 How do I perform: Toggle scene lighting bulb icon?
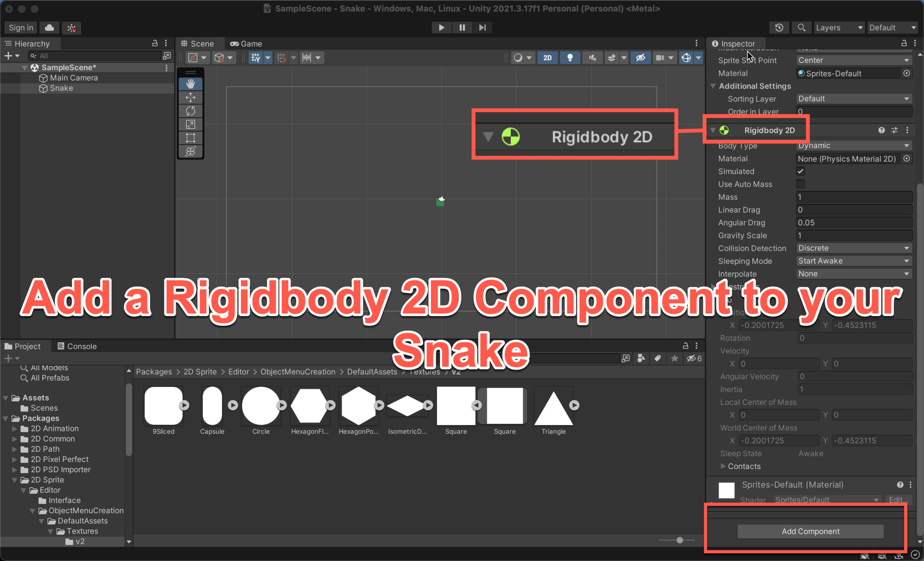[x=570, y=58]
